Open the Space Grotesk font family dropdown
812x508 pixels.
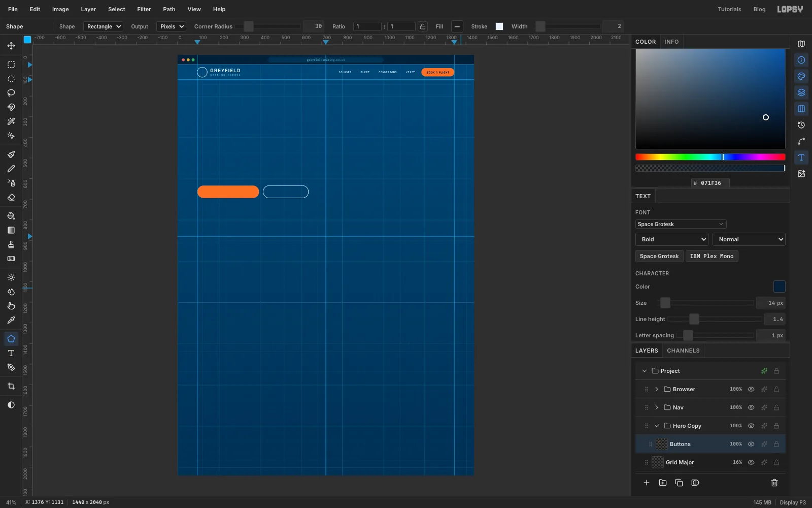pyautogui.click(x=681, y=224)
